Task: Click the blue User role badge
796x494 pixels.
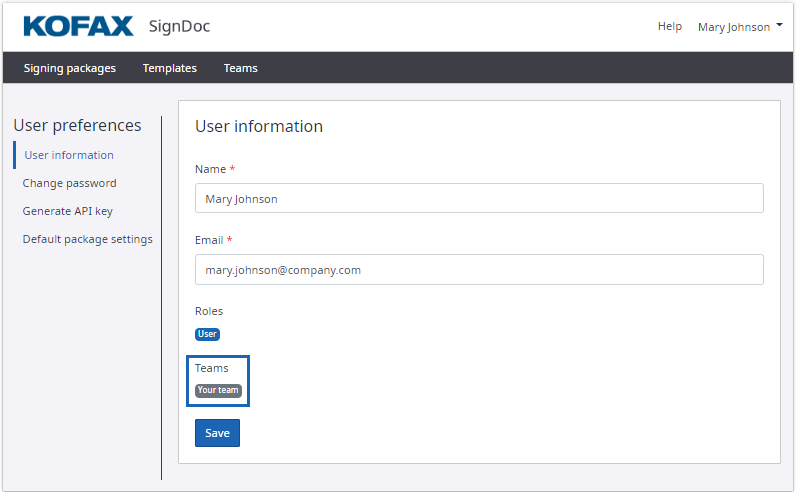Action: pyautogui.click(x=207, y=334)
